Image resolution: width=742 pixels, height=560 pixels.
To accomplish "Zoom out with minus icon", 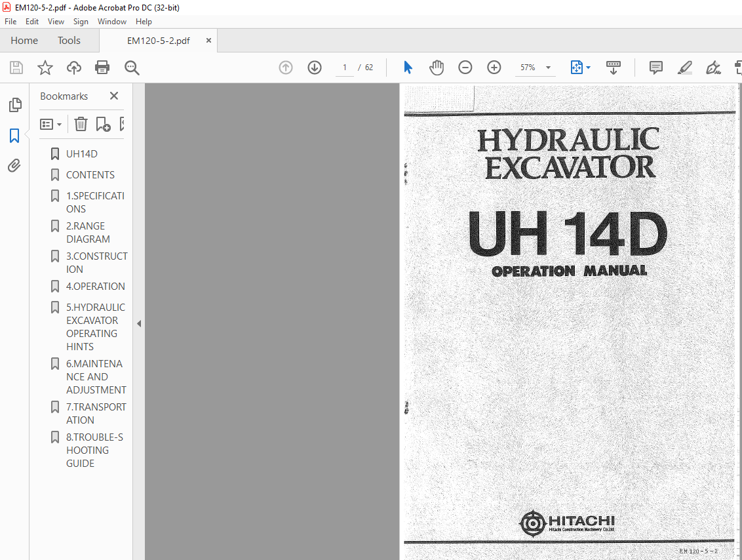I will pyautogui.click(x=465, y=68).
